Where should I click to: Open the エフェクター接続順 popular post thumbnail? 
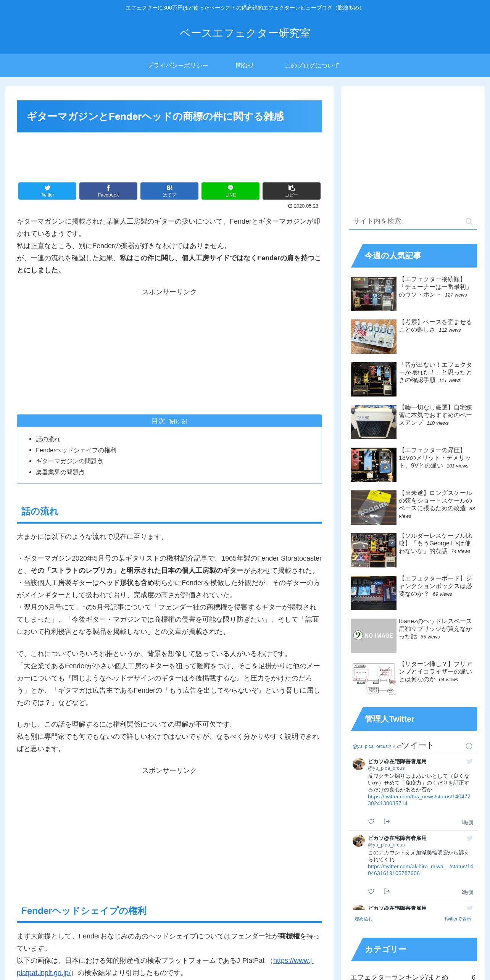[374, 294]
